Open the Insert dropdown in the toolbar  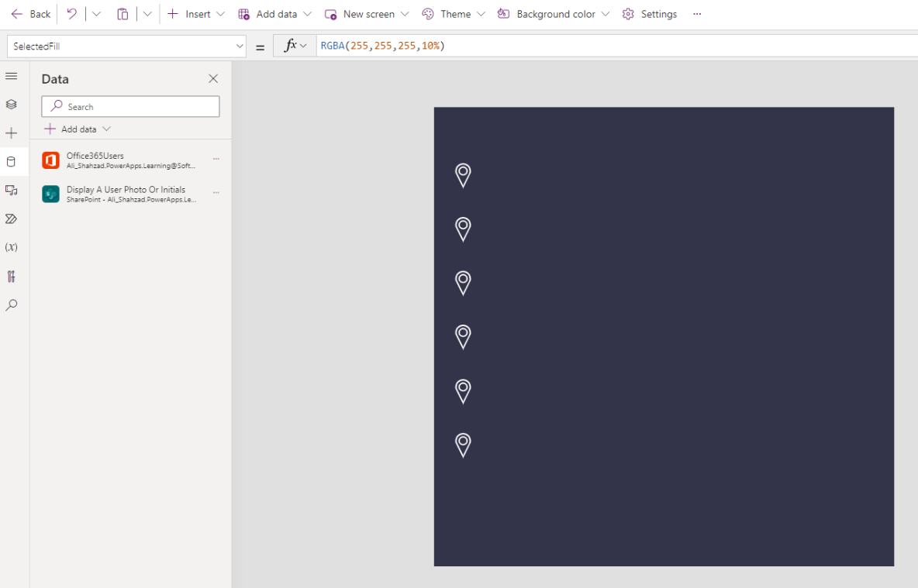click(196, 13)
